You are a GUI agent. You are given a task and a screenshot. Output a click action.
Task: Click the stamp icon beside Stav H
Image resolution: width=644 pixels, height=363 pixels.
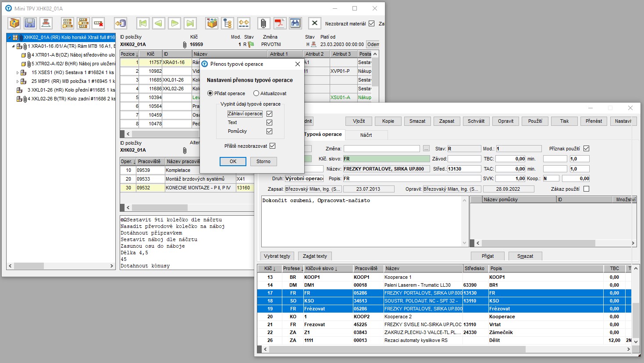tap(313, 44)
